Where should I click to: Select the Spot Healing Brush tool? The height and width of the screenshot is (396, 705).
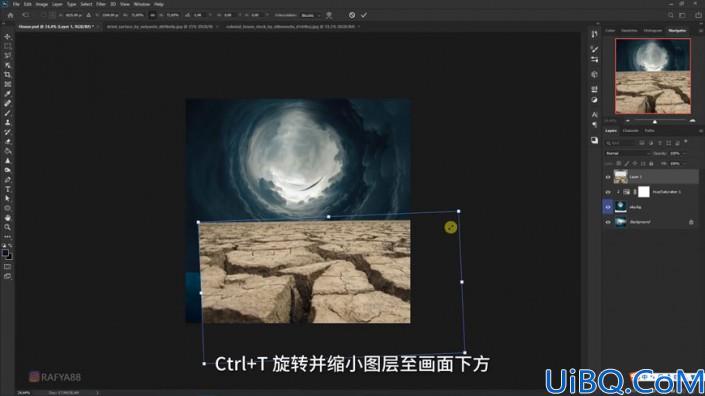pos(7,103)
